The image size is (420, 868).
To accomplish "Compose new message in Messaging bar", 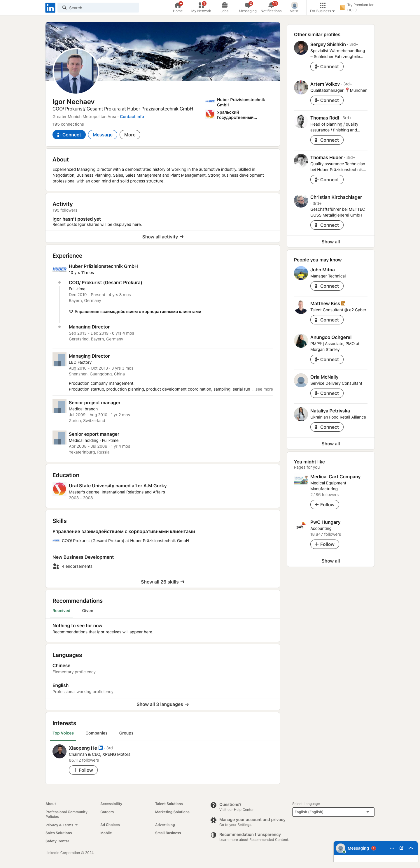I will click(x=401, y=848).
